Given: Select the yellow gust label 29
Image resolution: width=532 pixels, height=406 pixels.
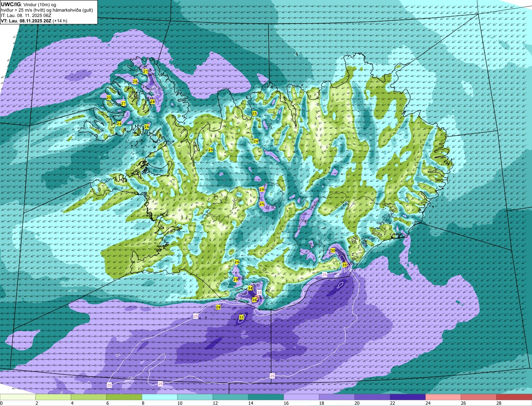Looking at the screenshot, I should (x=236, y=279).
